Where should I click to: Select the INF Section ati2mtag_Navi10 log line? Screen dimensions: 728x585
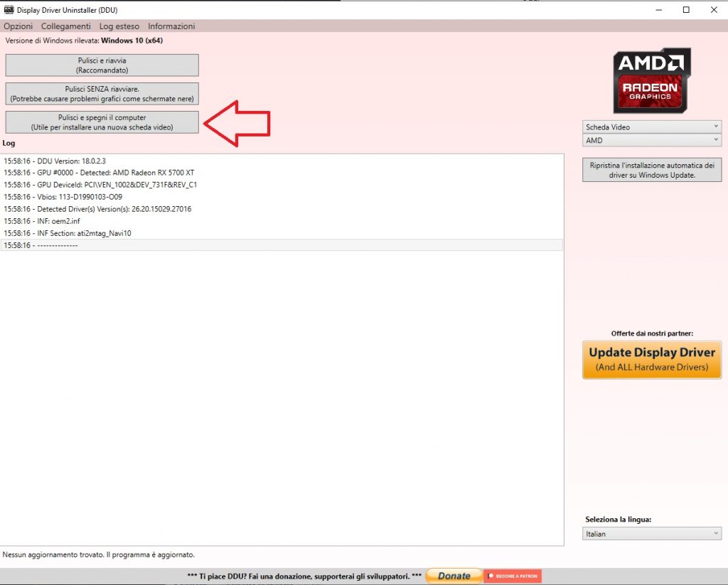[x=282, y=233]
